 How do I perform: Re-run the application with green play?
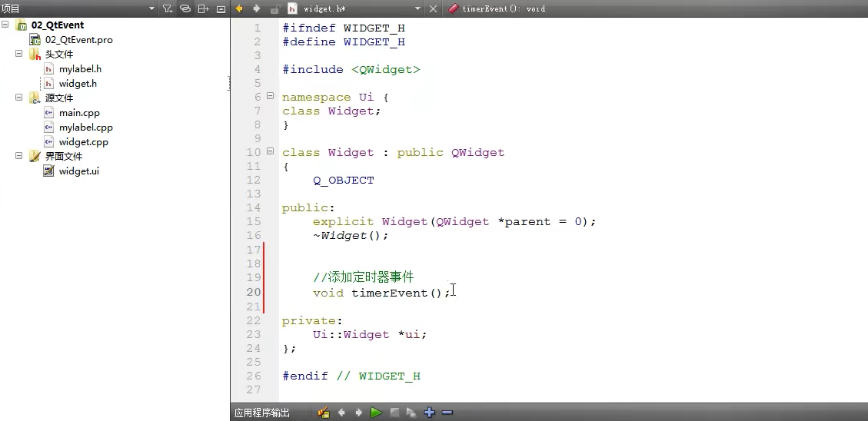click(377, 413)
